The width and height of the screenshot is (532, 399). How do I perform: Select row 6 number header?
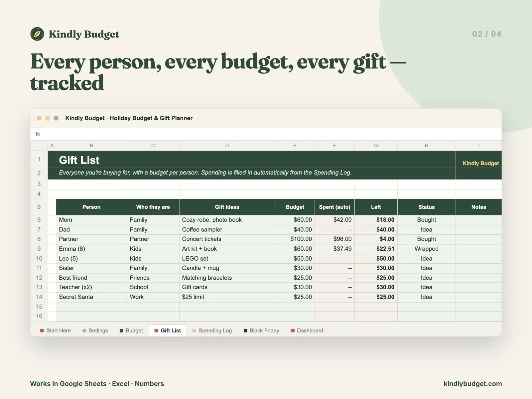39,220
